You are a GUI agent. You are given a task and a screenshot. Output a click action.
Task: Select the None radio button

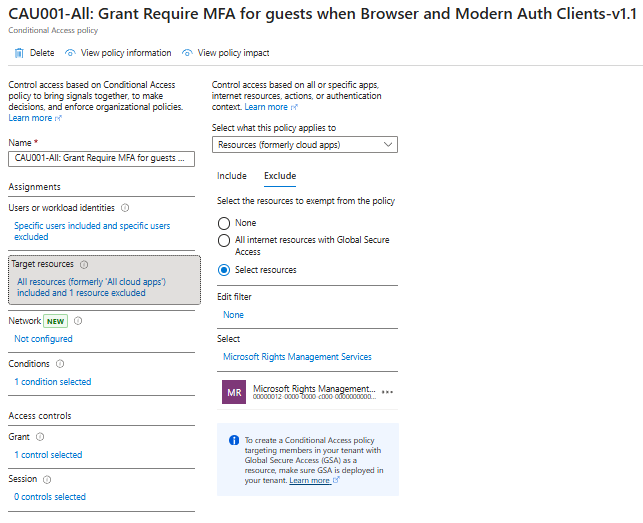224,223
